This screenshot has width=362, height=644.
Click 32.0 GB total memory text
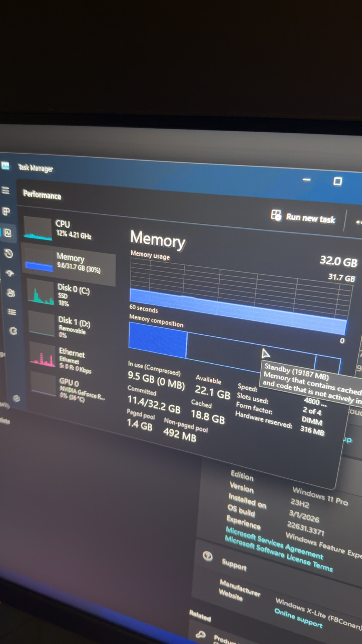tap(338, 261)
